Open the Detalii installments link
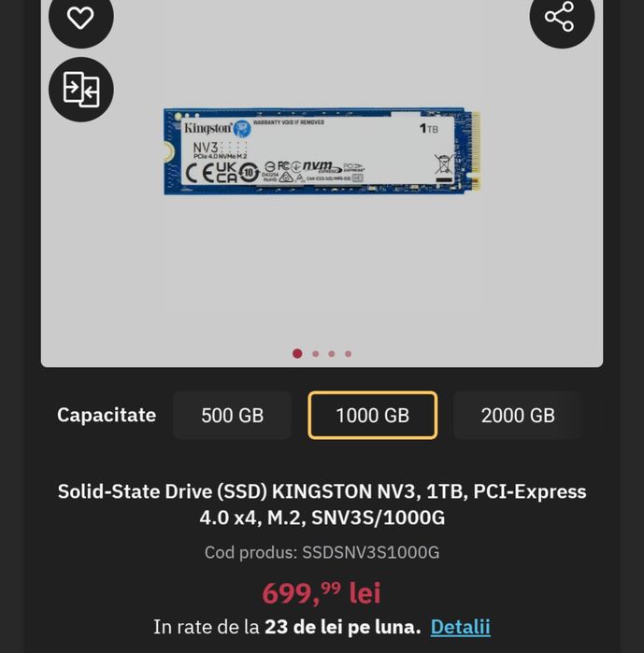The width and height of the screenshot is (644, 653). 460,627
